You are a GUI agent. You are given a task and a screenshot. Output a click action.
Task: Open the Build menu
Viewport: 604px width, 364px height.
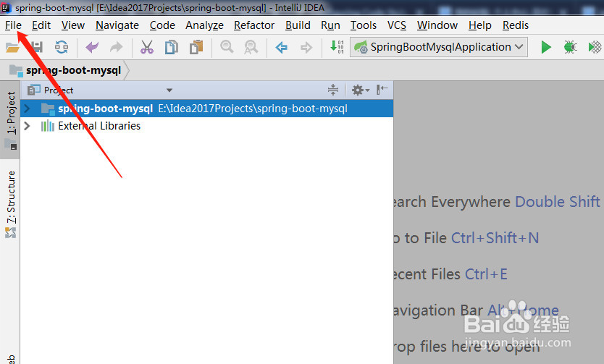pyautogui.click(x=298, y=25)
